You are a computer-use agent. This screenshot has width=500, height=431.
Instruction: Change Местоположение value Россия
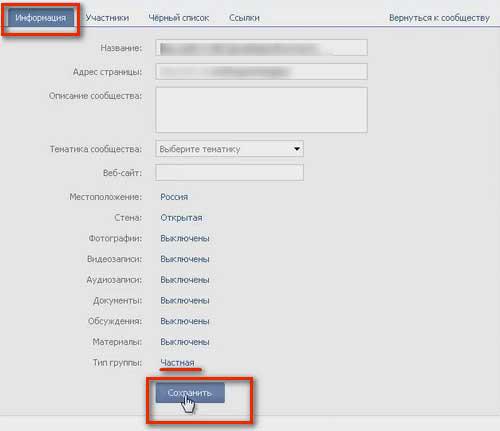click(174, 197)
